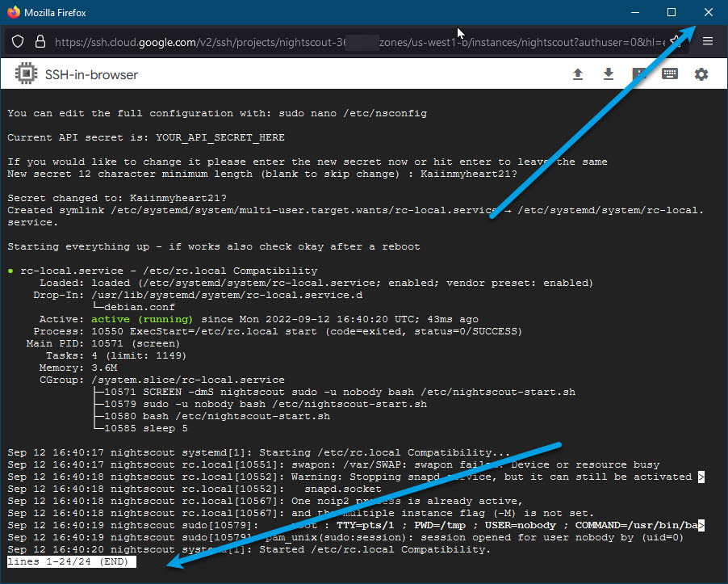Click the 'lines 1-24/24 (END)' pager status
This screenshot has width=728, height=584.
click(x=72, y=561)
